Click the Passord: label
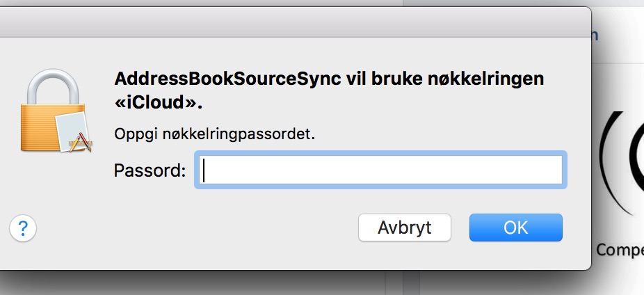This screenshot has width=644, height=295. point(150,170)
